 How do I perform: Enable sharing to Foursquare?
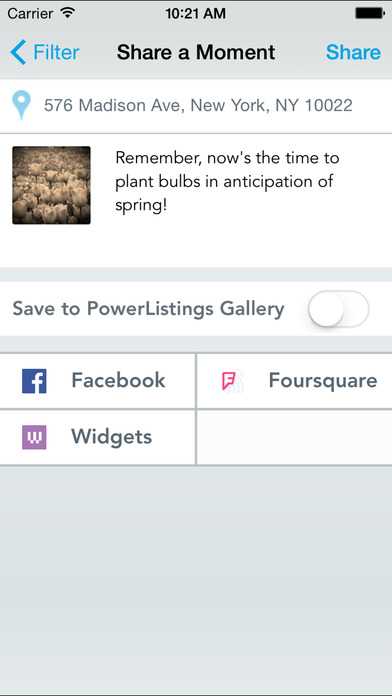coord(294,381)
